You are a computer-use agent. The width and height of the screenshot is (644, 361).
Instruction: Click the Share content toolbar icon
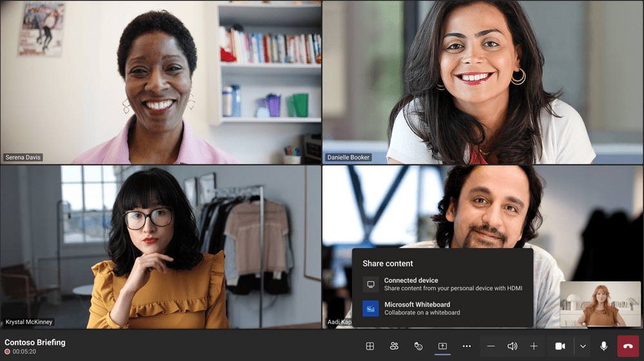[x=442, y=346]
